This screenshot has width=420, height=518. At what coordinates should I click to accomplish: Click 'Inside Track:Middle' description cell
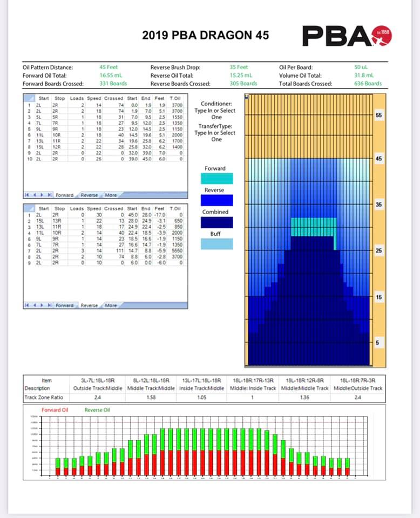click(x=201, y=388)
